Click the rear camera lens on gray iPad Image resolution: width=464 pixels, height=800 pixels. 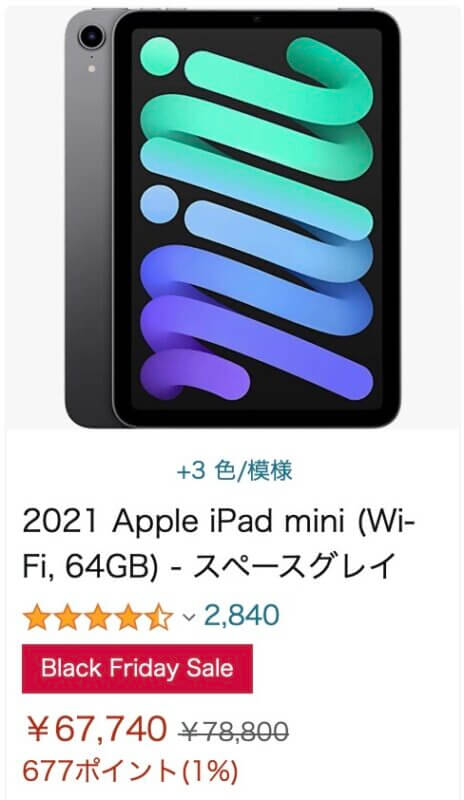tap(91, 37)
